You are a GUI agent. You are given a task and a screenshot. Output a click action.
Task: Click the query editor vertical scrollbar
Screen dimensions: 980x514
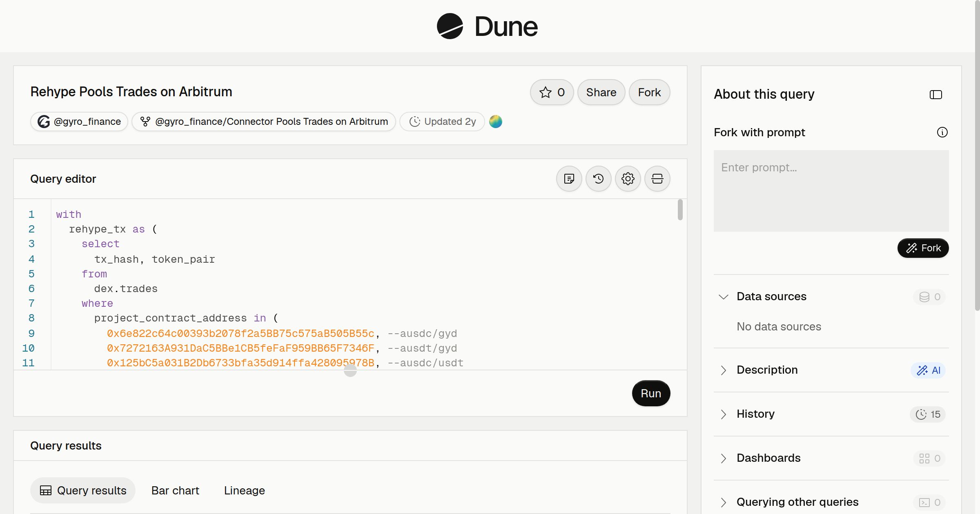click(680, 210)
